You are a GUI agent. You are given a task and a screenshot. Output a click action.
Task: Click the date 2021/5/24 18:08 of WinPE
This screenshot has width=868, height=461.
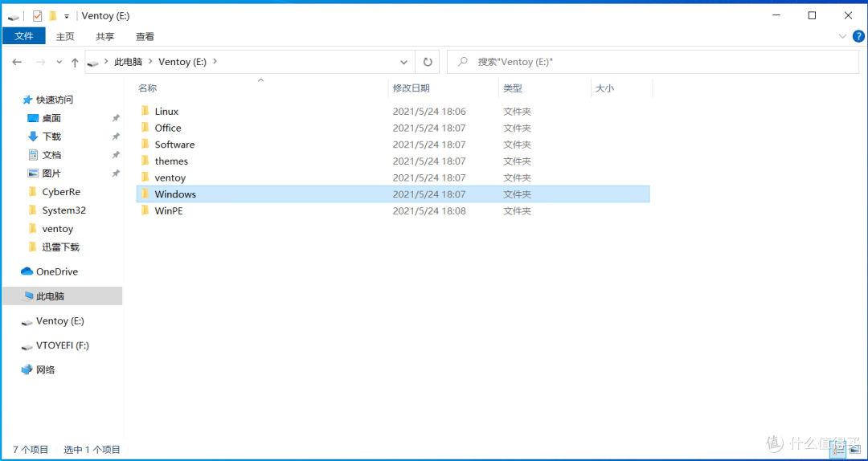429,211
